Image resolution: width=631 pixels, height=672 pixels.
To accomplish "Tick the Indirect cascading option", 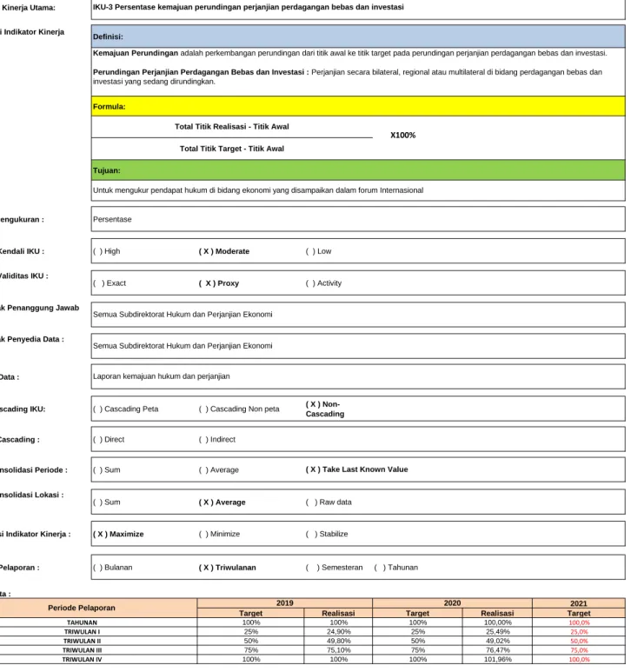I will point(217,439).
